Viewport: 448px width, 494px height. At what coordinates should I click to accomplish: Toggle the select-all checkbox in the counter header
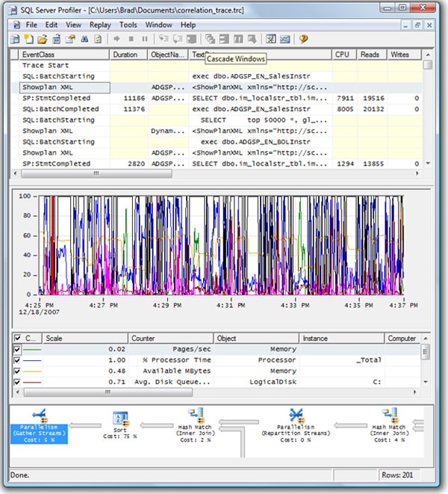tap(18, 338)
